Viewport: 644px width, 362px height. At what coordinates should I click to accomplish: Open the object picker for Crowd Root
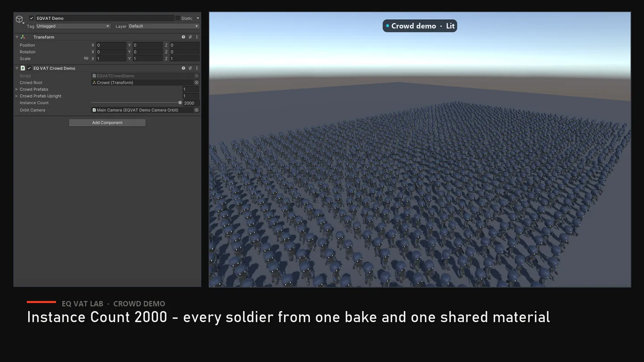(x=196, y=83)
